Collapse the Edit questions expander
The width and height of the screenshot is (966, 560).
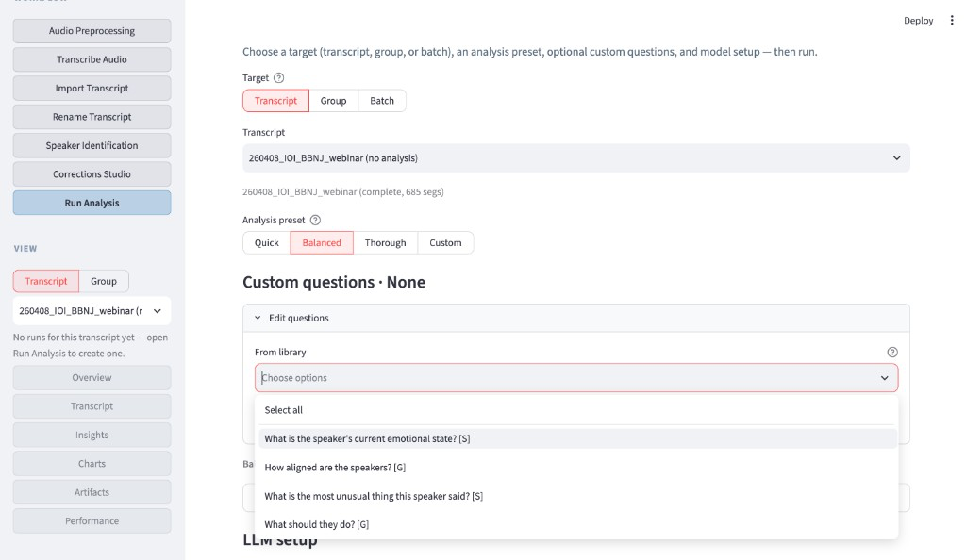coord(576,318)
